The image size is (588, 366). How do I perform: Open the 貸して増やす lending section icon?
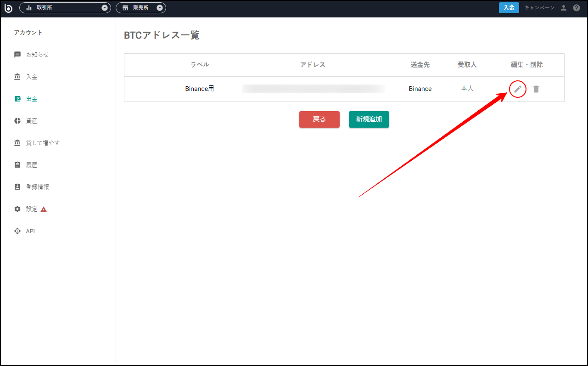[x=17, y=142]
